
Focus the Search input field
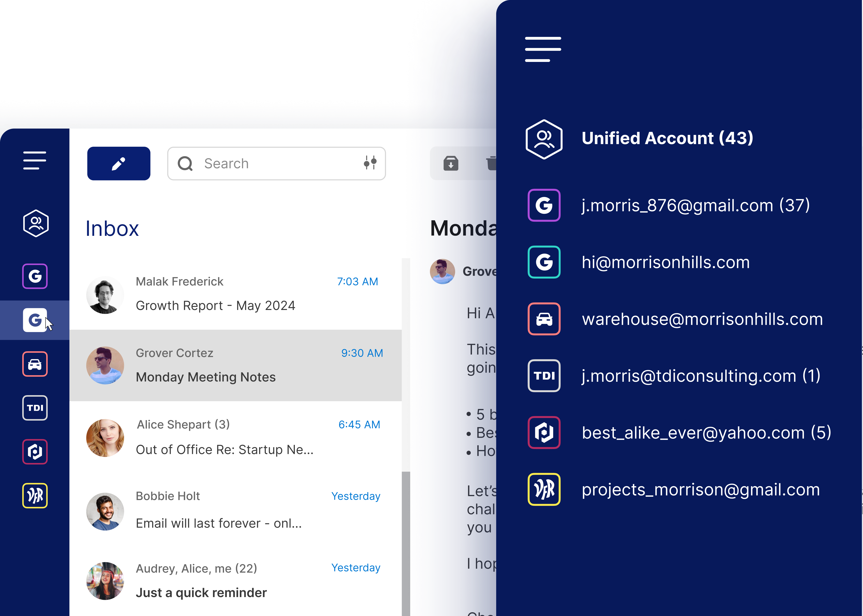click(x=276, y=163)
